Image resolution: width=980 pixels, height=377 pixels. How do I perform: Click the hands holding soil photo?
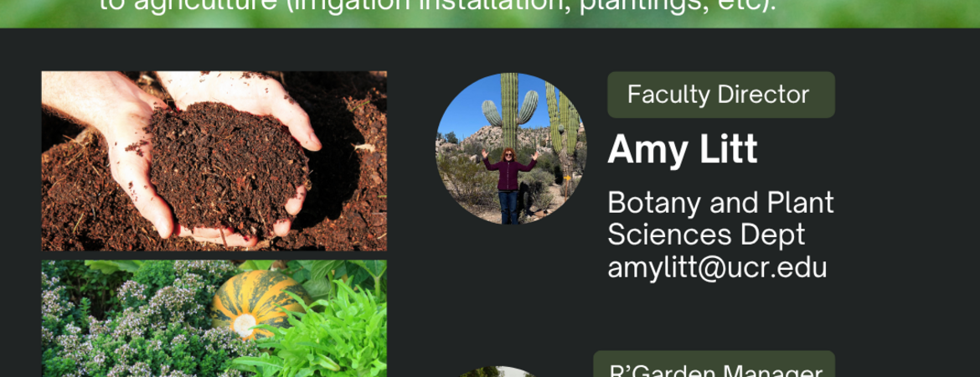(x=214, y=161)
